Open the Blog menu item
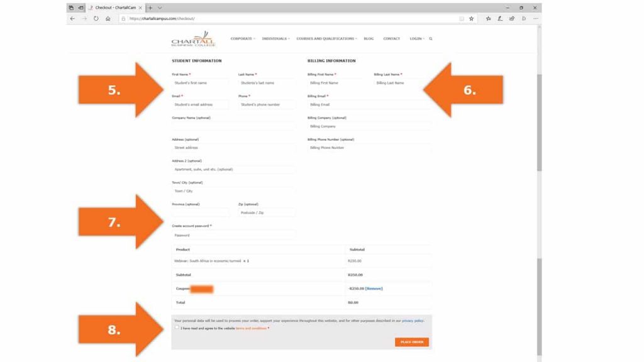This screenshot has width=644, height=362. click(369, 39)
